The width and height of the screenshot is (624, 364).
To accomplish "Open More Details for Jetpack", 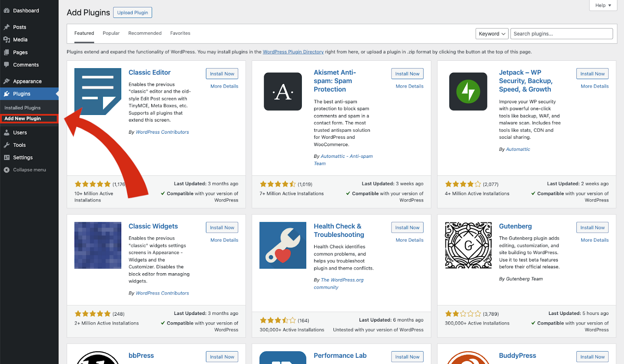I will pos(595,87).
